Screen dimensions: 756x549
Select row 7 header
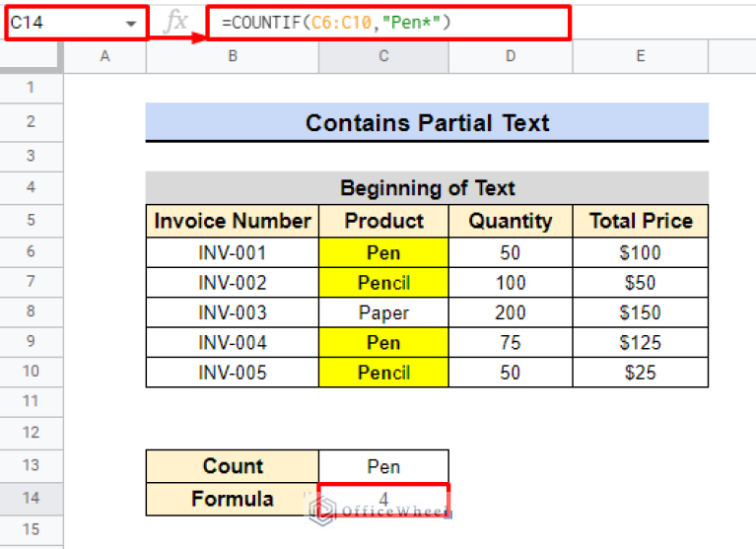coord(31,282)
